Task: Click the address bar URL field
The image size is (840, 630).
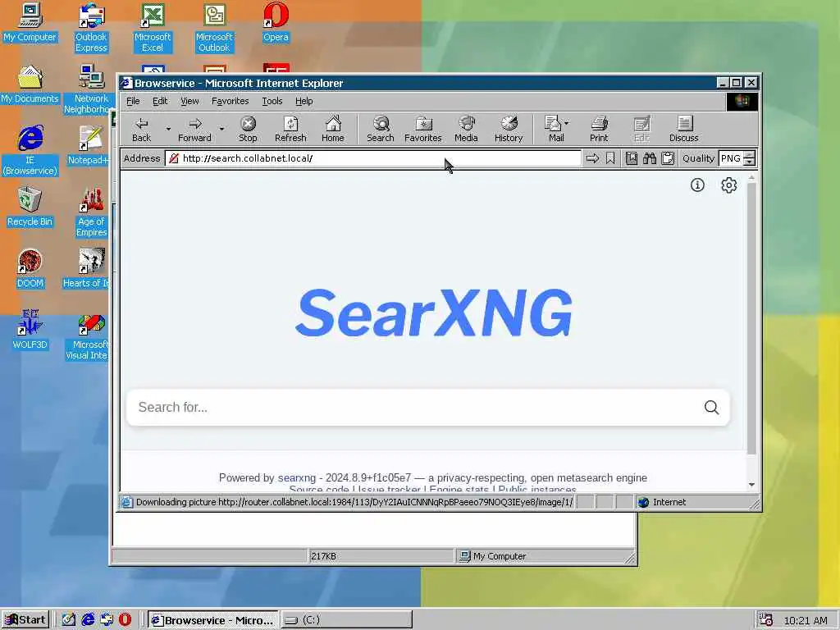Action: point(373,158)
